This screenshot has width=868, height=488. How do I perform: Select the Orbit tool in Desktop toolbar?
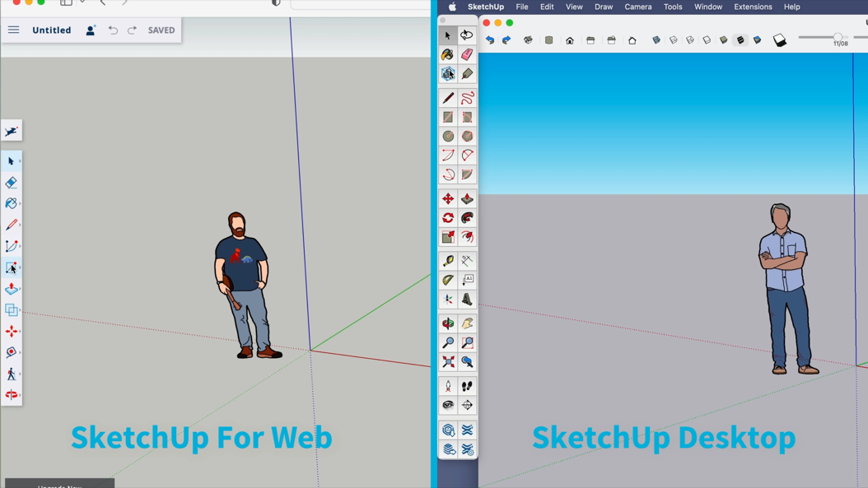click(x=448, y=323)
